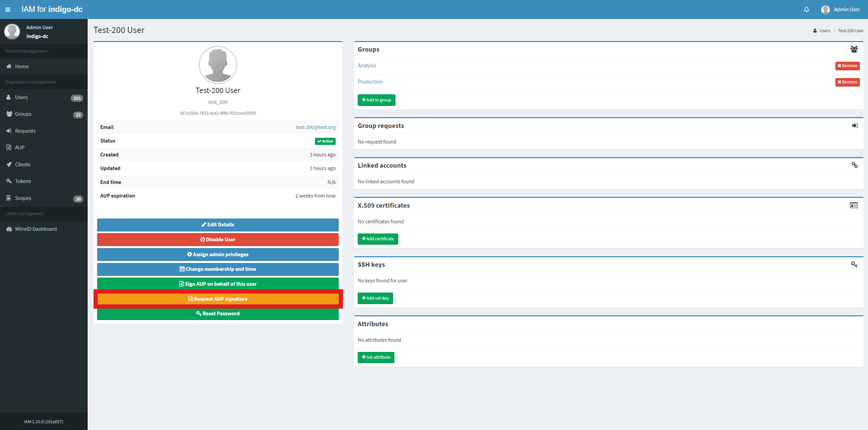This screenshot has height=430, width=868.
Task: Click the Test-200 User avatar image
Action: [218, 65]
